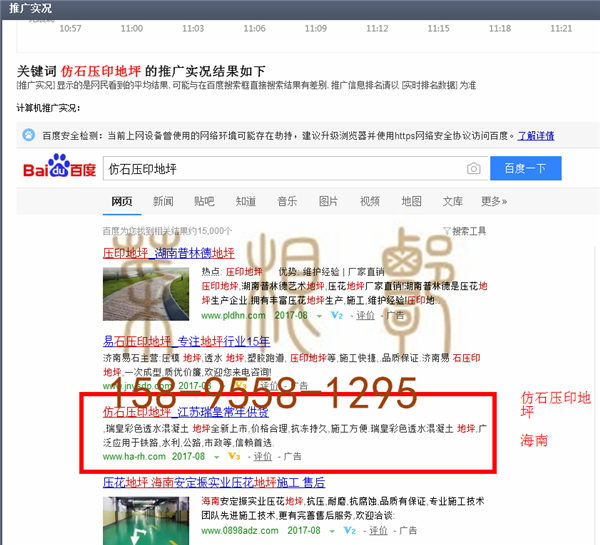This screenshot has height=545, width=600.
Task: Click the www.ha-rh.com URL
Action: [134, 457]
